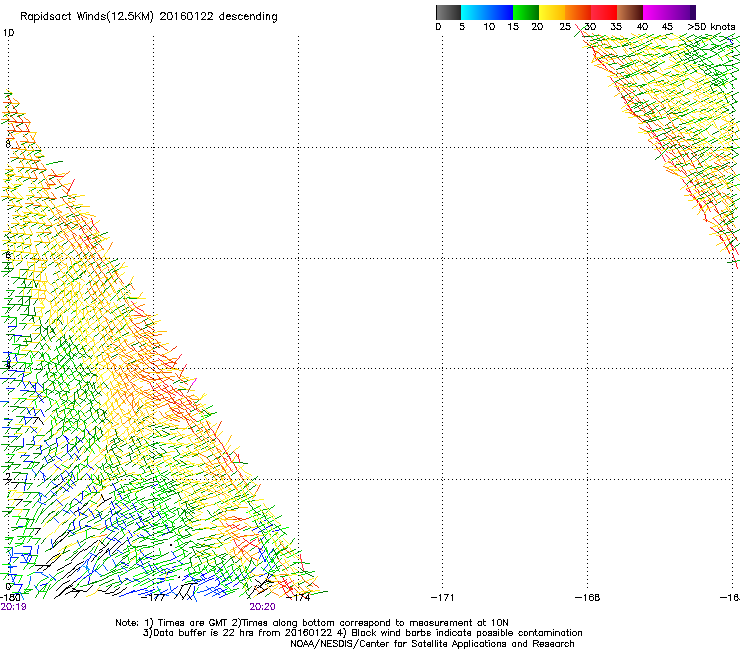Select the dark purple color bar segment above 45 knots

[682, 12]
